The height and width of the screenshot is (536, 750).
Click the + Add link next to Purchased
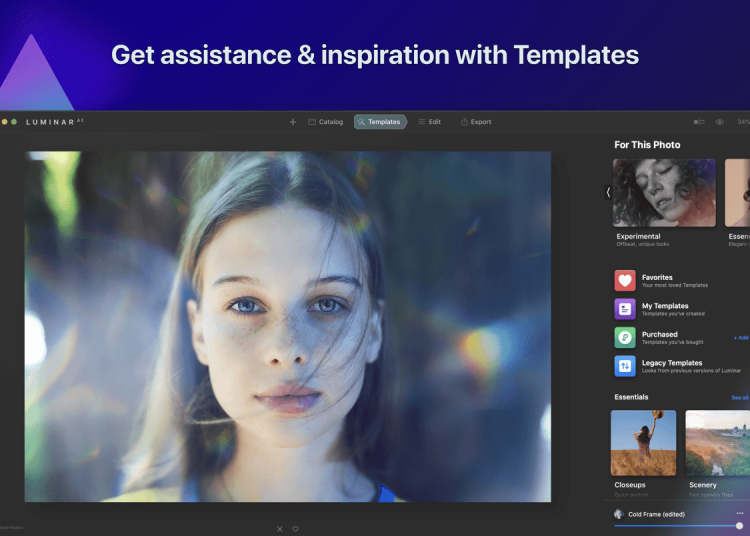pyautogui.click(x=740, y=338)
